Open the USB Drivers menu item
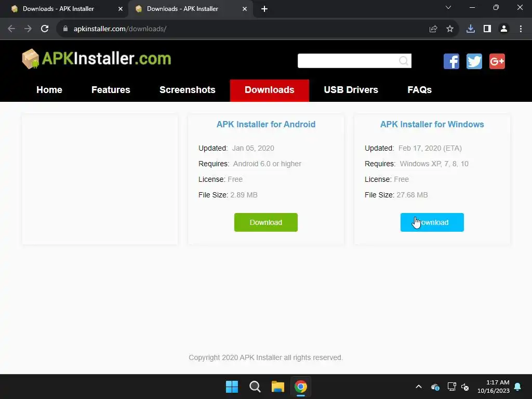 pos(351,90)
